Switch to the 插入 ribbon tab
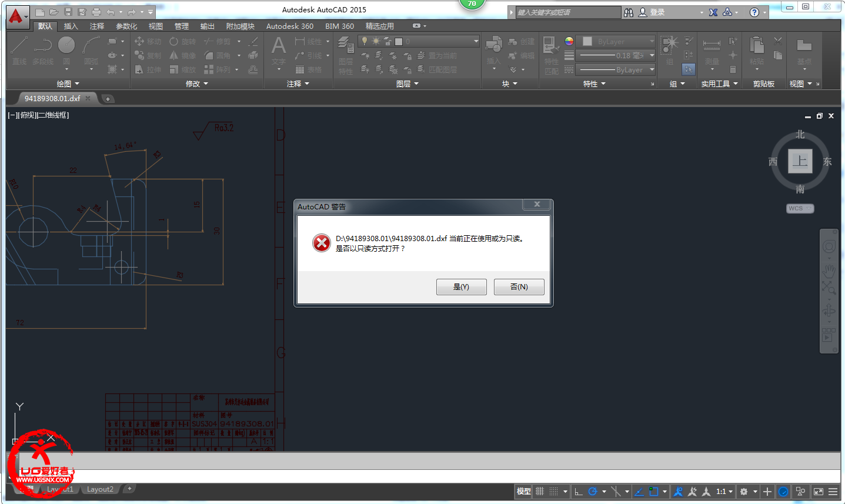 click(71, 26)
